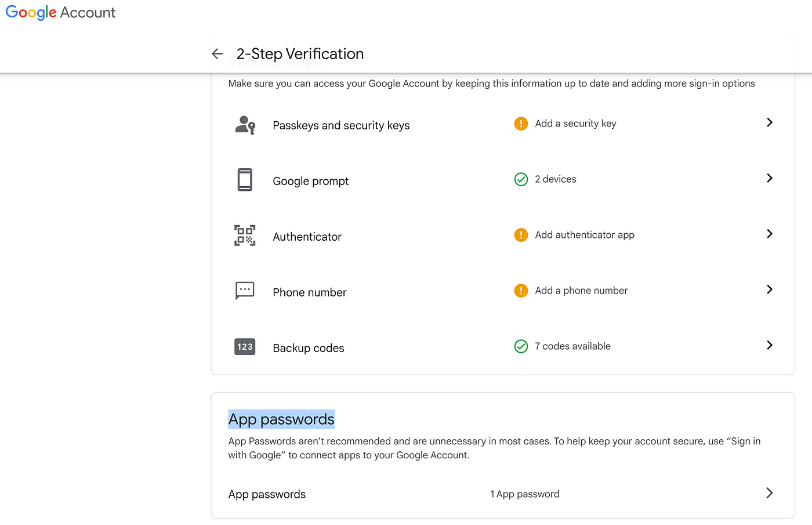Image resolution: width=812 pixels, height=525 pixels.
Task: Click the orange warning icon for authenticator app
Action: 521,235
